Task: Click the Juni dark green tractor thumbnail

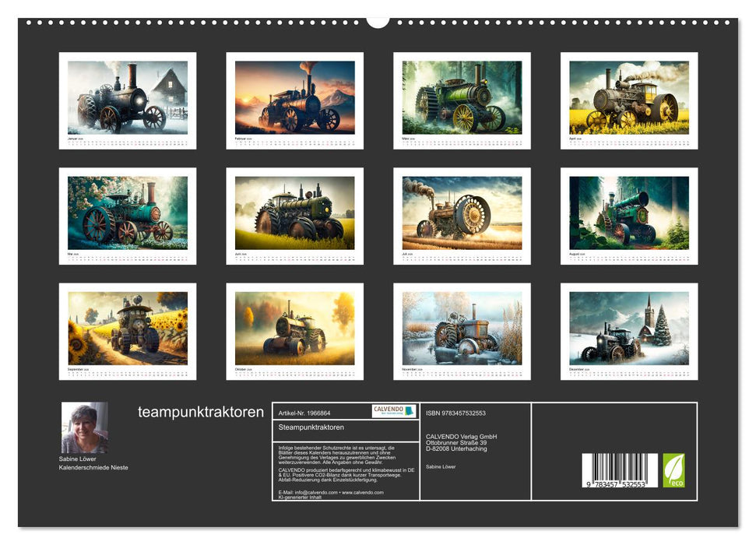Action: pyautogui.click(x=294, y=213)
